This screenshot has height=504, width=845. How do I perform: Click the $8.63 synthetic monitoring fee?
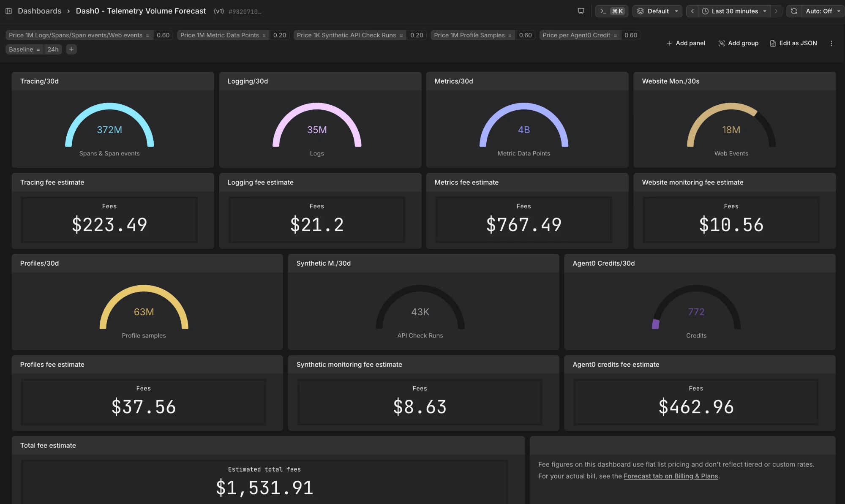pyautogui.click(x=420, y=406)
